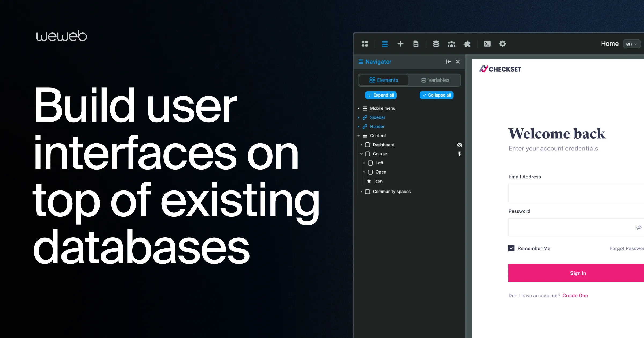Toggle Dashboard visibility eye icon
The width and height of the screenshot is (644, 338).
[459, 145]
